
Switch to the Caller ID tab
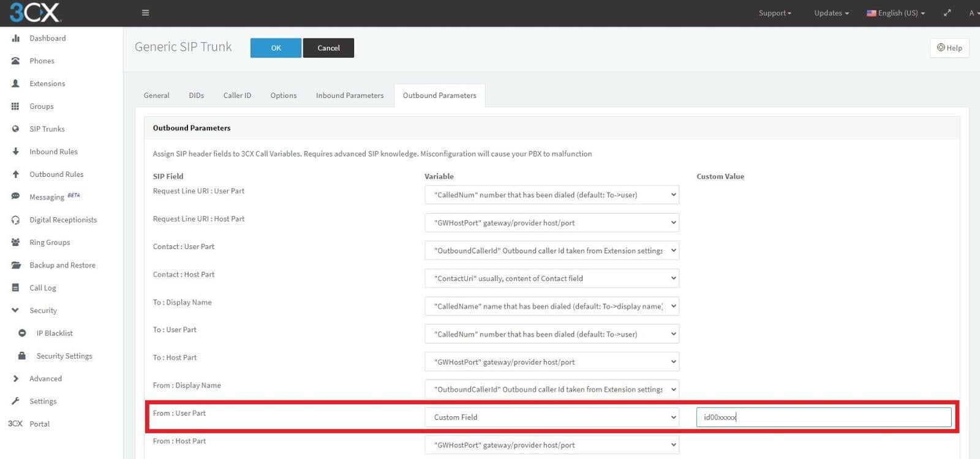click(237, 95)
